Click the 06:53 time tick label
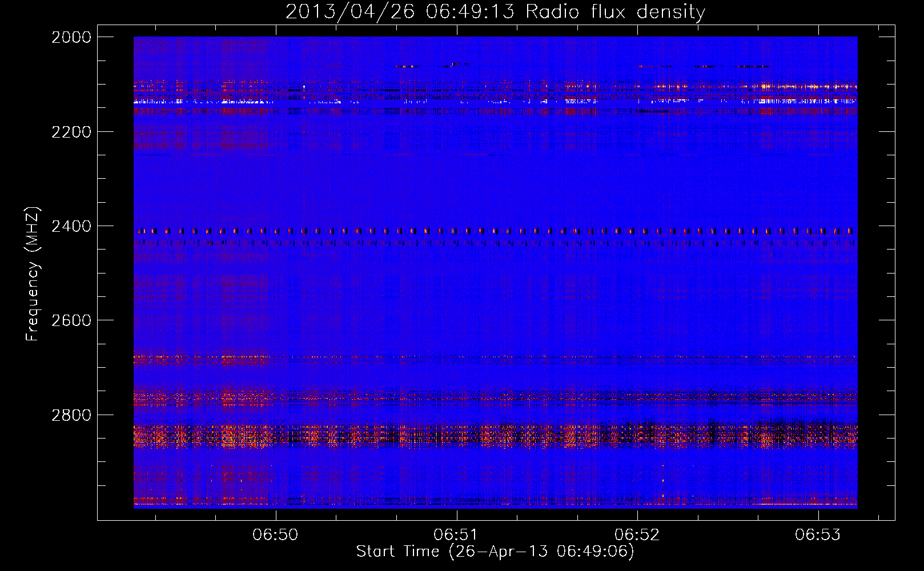Screen dimensions: 924x571 click(x=818, y=534)
